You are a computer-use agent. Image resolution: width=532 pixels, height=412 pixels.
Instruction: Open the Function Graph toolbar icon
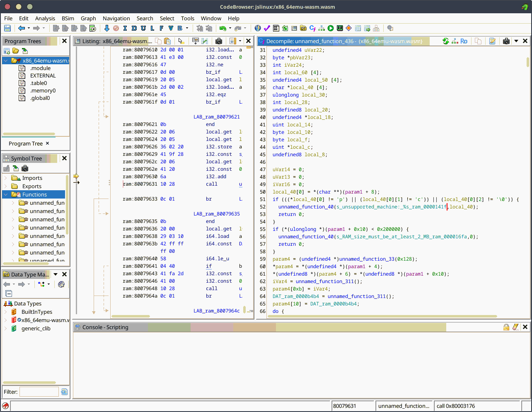(321, 28)
